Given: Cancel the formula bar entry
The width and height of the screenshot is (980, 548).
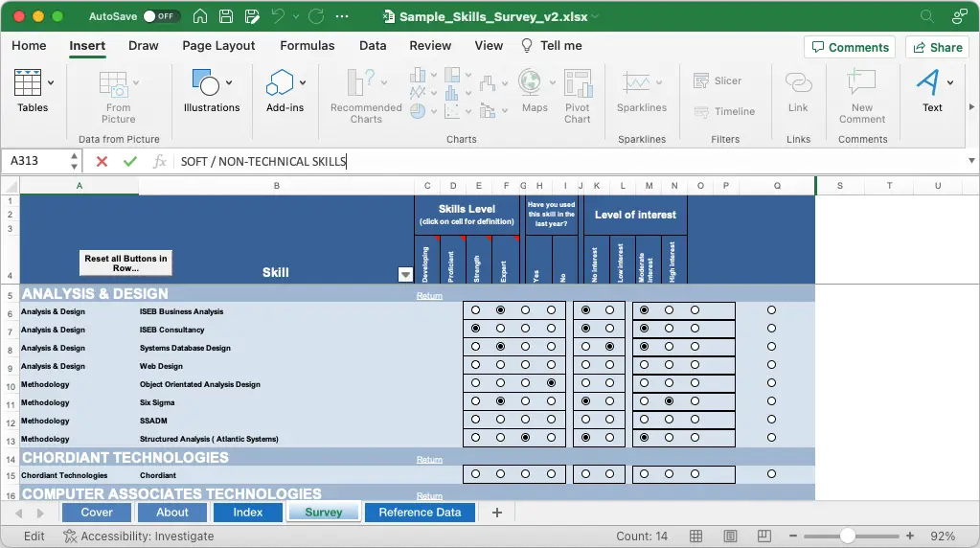Looking at the screenshot, I should tap(102, 161).
